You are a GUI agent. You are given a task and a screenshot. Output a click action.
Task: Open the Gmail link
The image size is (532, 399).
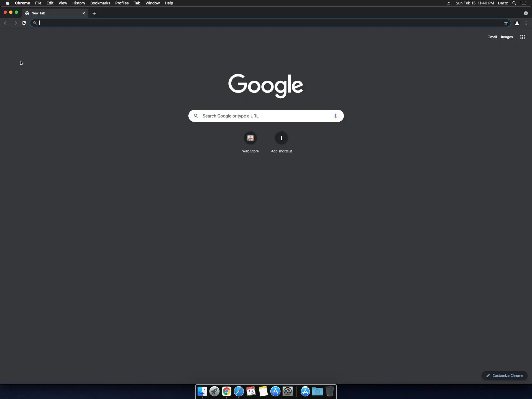click(x=492, y=37)
